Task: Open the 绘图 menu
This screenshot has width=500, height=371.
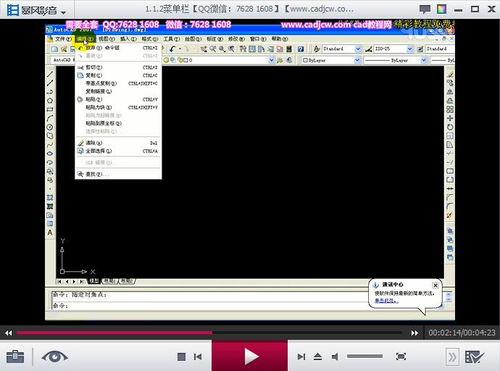Action: click(193, 39)
